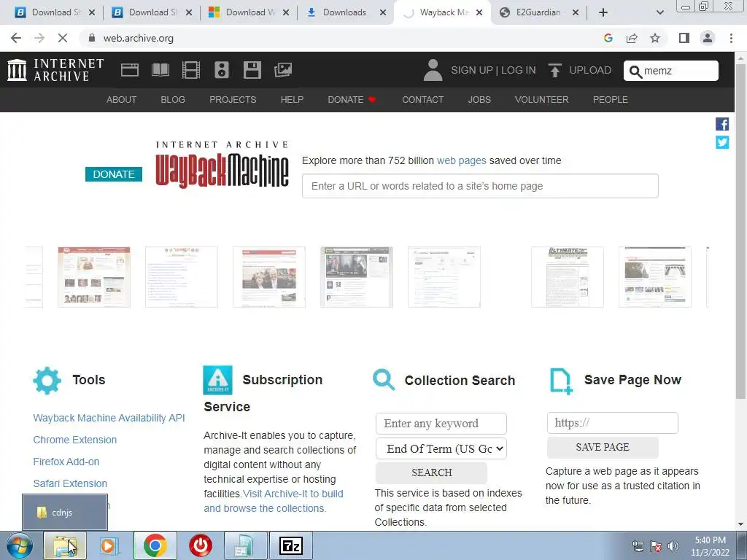Click the LOG IN link

coord(519,70)
